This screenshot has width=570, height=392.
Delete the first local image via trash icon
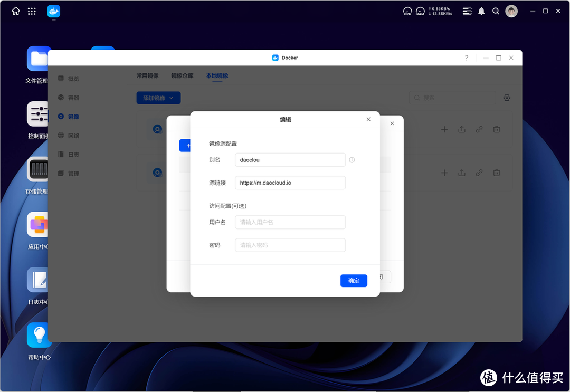(496, 129)
